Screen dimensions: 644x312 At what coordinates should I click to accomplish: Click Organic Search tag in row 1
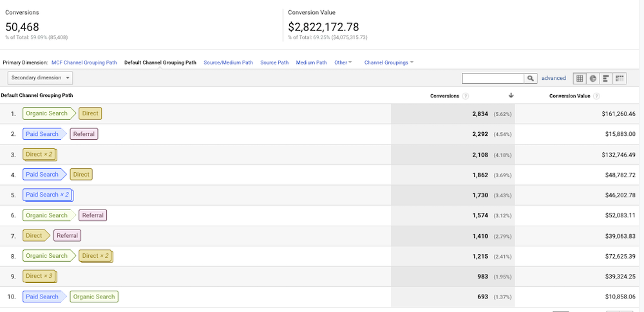click(x=50, y=113)
